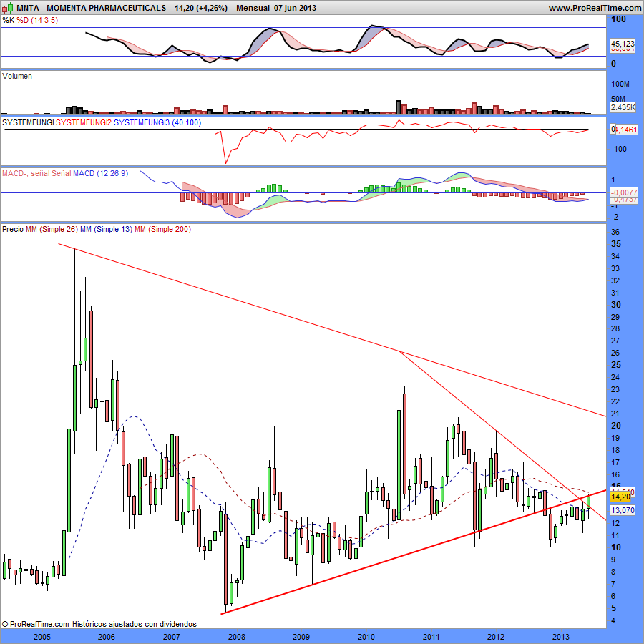This screenshot has width=644, height=644.
Task: Click the MNTA - MOMENTA PHARMACEUTICALS title
Action: pos(91,8)
